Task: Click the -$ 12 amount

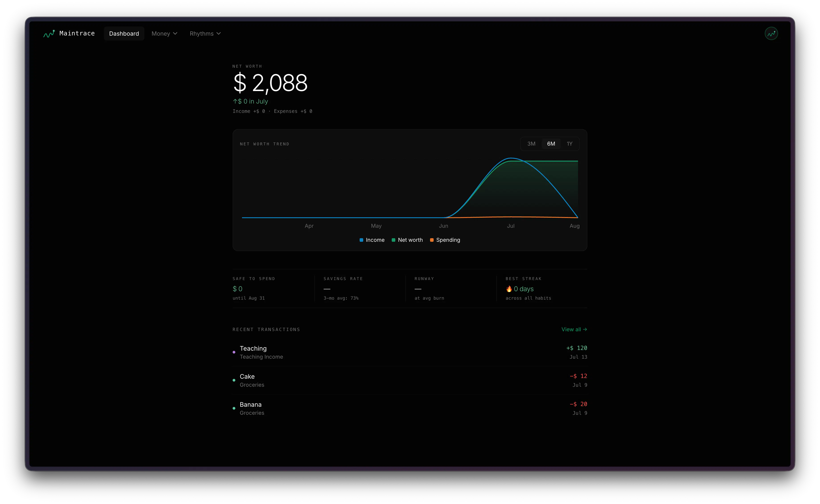Action: click(x=578, y=376)
